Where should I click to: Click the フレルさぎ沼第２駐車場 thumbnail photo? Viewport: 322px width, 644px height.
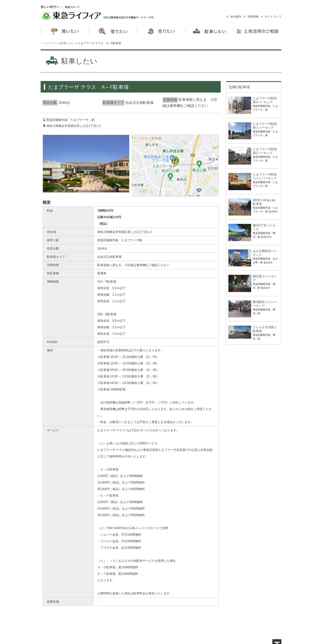click(240, 332)
